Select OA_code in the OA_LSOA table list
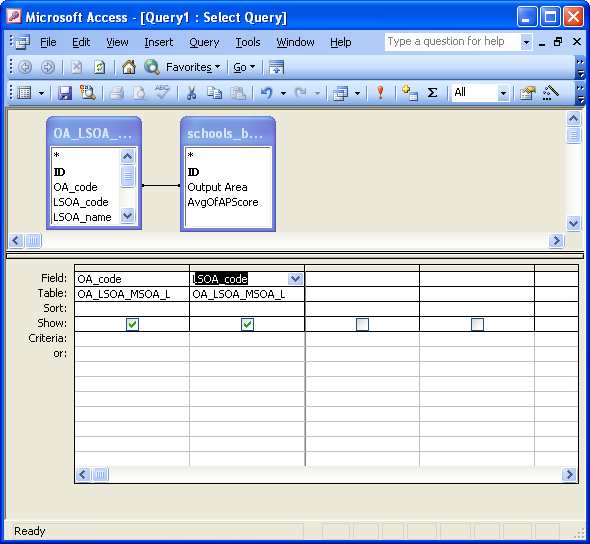The image size is (590, 544). click(x=75, y=187)
